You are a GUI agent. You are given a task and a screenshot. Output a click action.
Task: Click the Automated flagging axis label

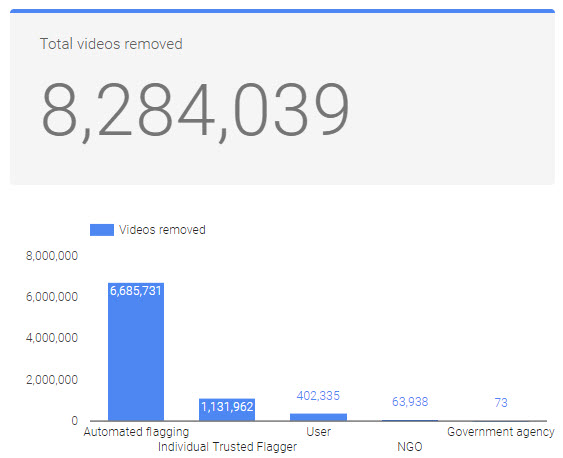pos(136,432)
